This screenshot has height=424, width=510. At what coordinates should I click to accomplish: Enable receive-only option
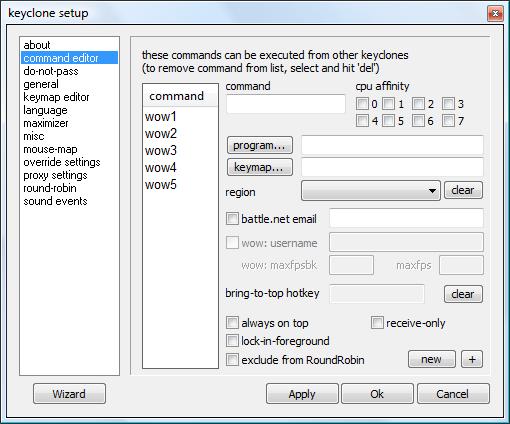tap(377, 323)
